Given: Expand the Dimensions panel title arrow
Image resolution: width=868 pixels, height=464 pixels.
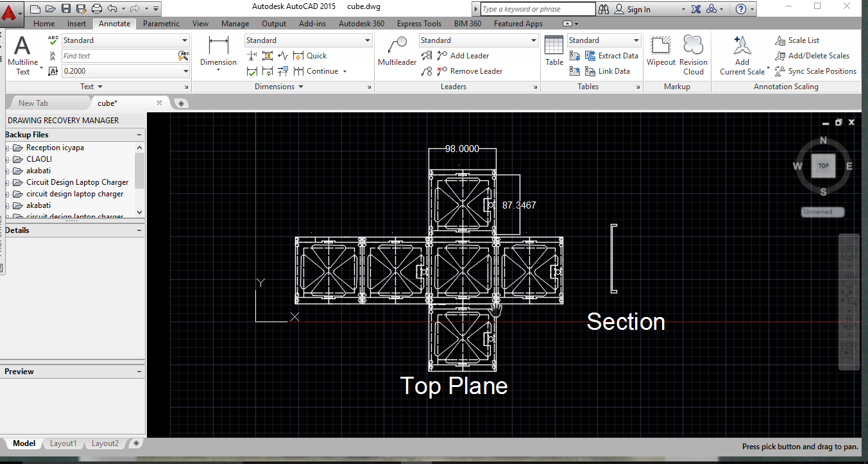Looking at the screenshot, I should click(x=301, y=87).
